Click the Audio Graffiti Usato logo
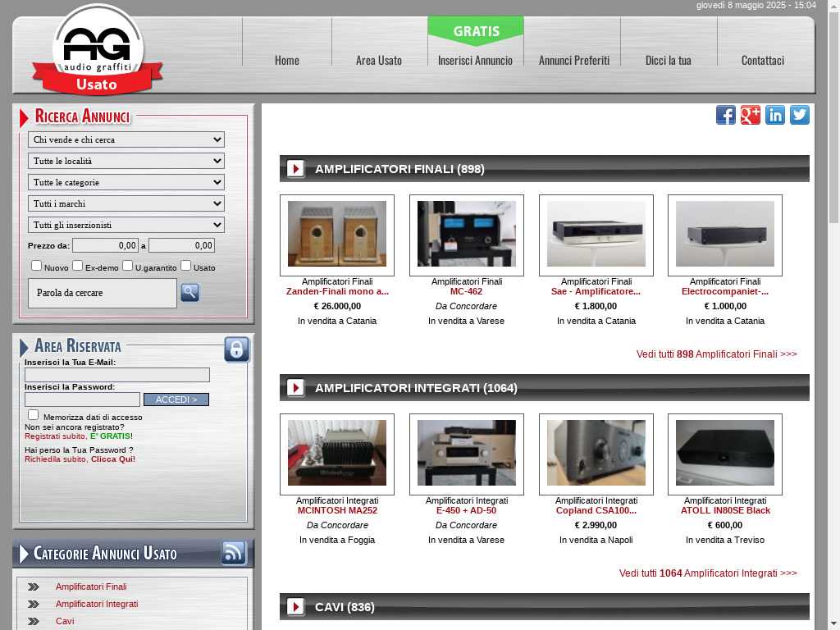 coord(98,50)
